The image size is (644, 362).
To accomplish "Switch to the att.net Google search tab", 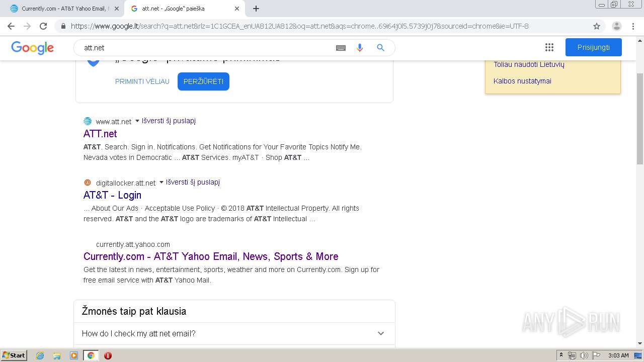I will (185, 9).
